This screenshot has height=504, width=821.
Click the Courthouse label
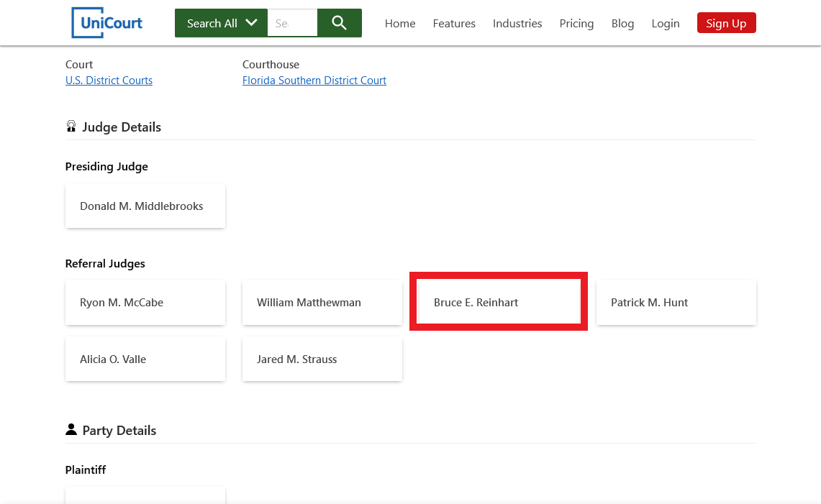pyautogui.click(x=271, y=65)
